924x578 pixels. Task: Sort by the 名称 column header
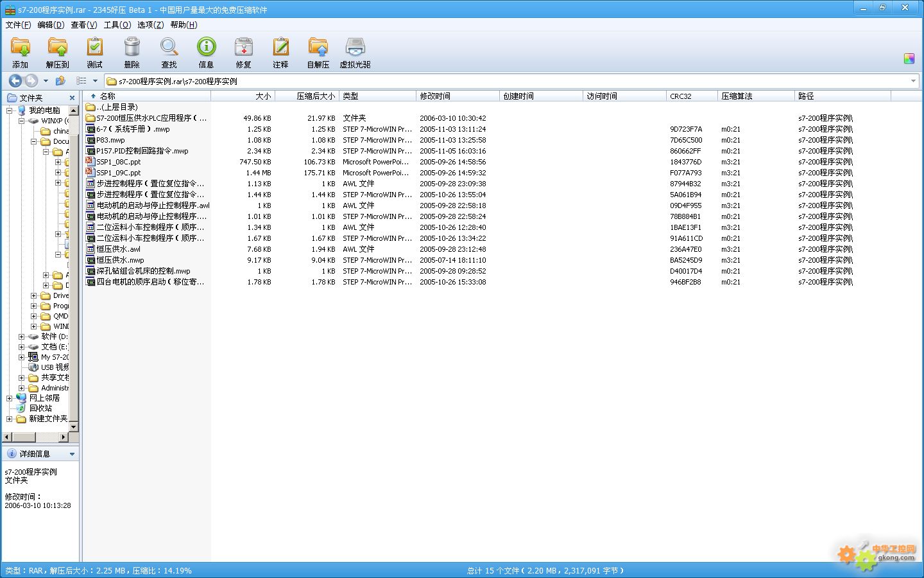tap(147, 96)
